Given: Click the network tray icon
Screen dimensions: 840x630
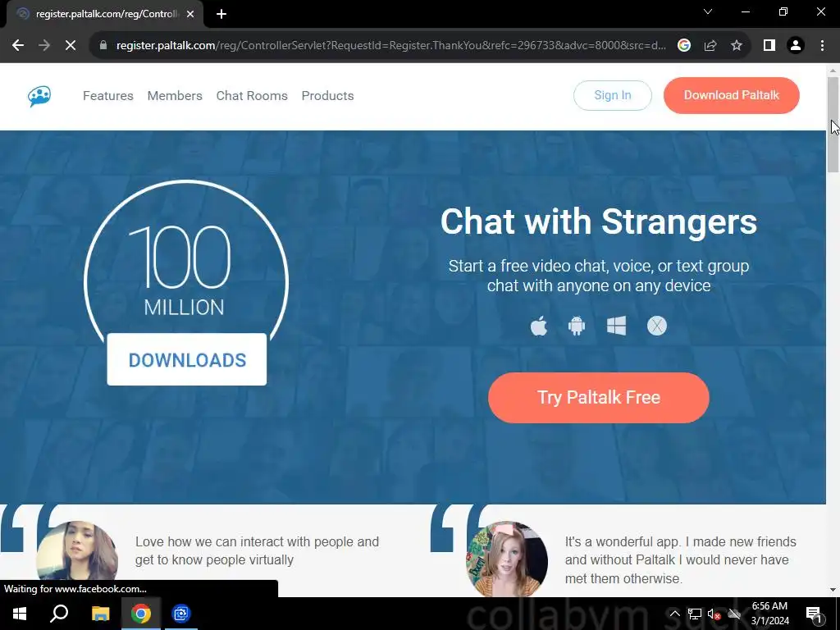Looking at the screenshot, I should 695,614.
